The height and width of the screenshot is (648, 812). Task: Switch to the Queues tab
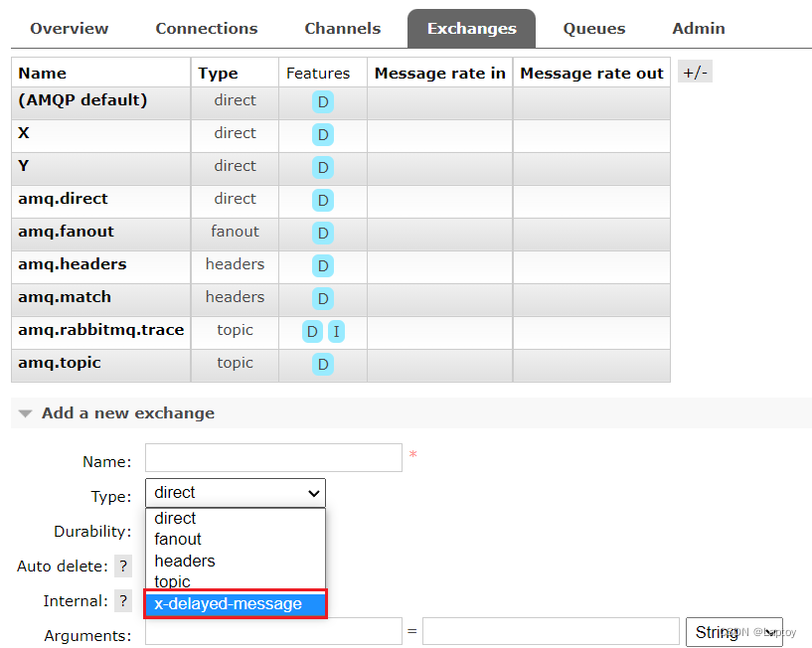click(594, 29)
